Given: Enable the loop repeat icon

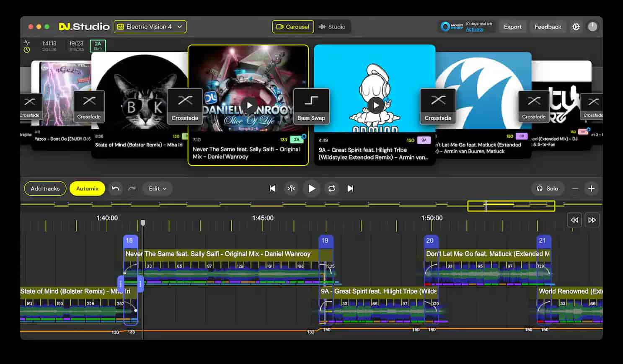Looking at the screenshot, I should [x=332, y=188].
